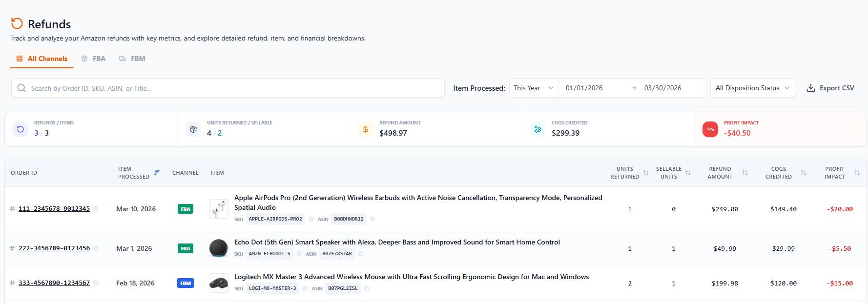The image size is (868, 304).
Task: Switch to FBA tab
Action: point(93,59)
